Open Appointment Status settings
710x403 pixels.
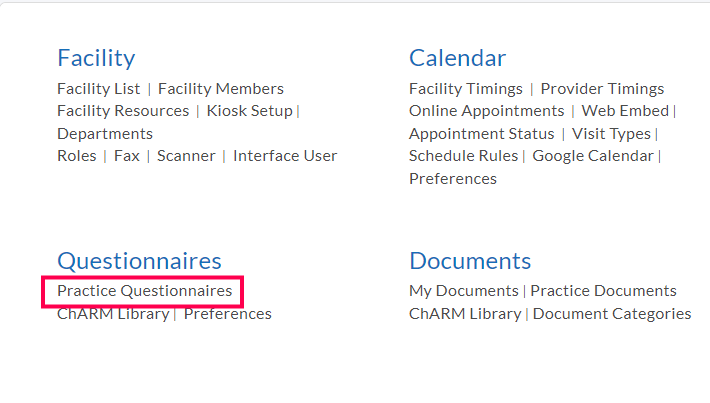[x=481, y=134]
